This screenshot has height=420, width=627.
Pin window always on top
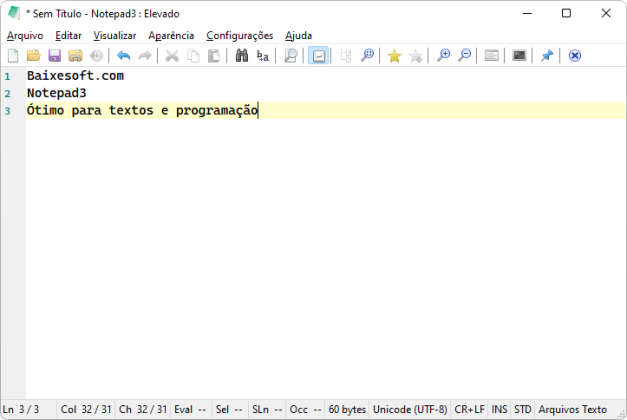[x=547, y=56]
